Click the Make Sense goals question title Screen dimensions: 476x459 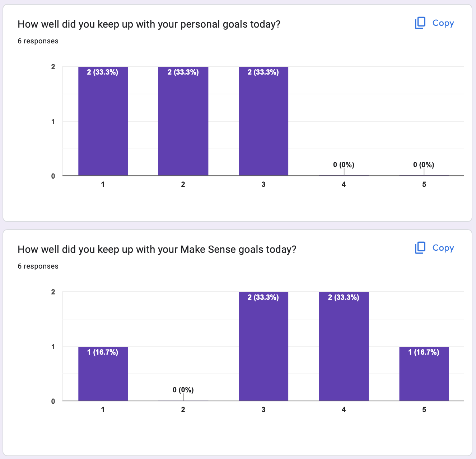click(157, 250)
